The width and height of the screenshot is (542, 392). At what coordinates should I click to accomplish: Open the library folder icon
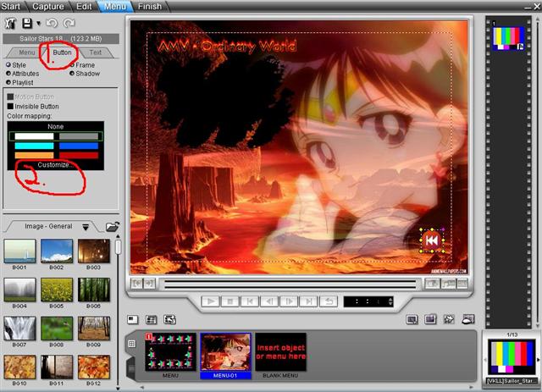click(x=113, y=227)
